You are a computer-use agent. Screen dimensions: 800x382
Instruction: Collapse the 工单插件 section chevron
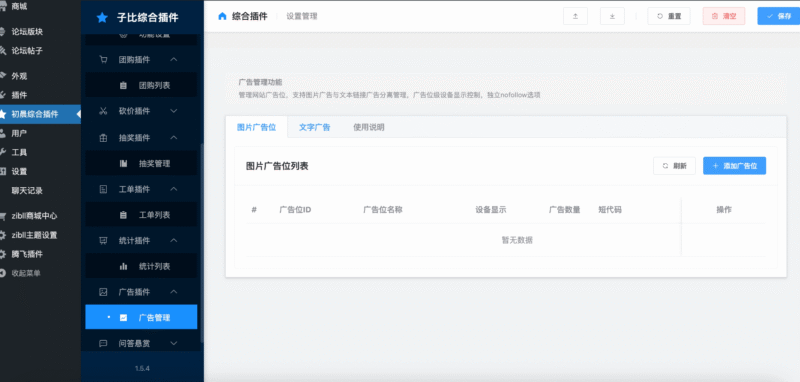tap(173, 189)
